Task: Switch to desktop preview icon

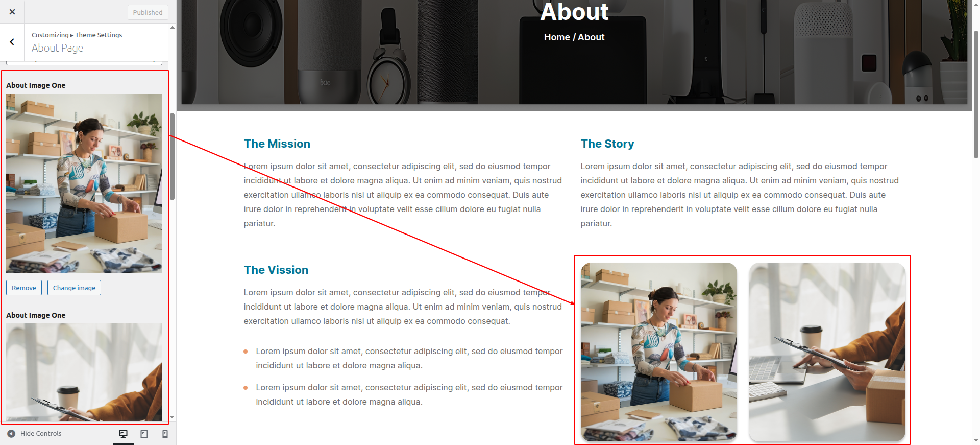Action: coord(123,434)
